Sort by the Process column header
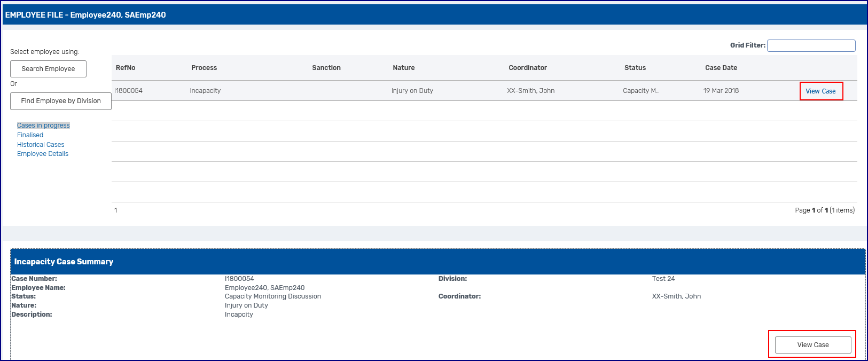 pyautogui.click(x=204, y=68)
